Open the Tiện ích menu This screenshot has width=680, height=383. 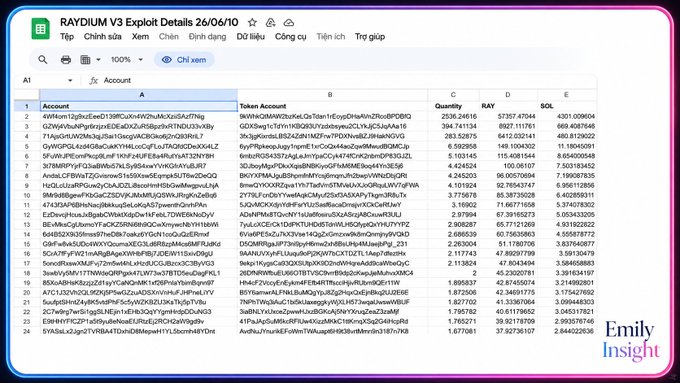click(330, 36)
